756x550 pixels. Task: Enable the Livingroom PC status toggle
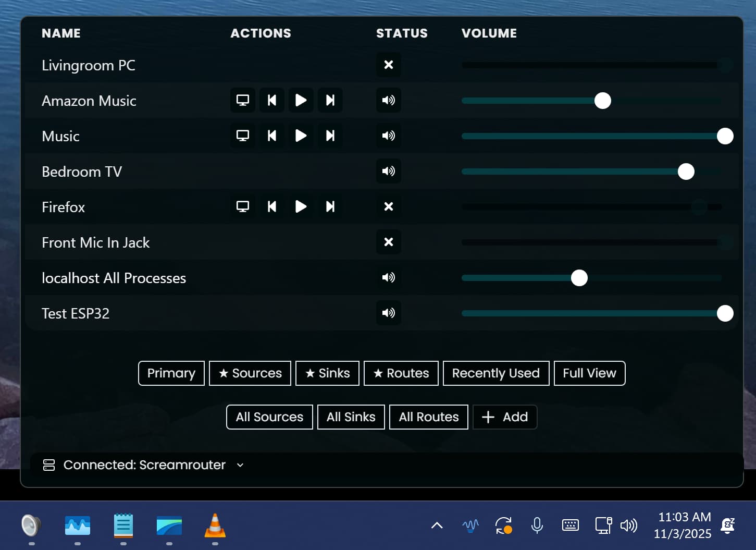tap(388, 65)
